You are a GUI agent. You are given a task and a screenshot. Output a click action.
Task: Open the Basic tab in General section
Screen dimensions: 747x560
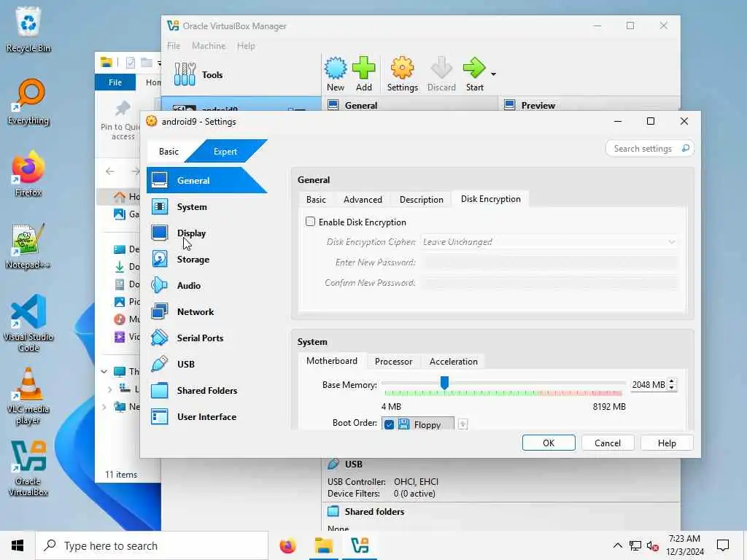coord(316,200)
